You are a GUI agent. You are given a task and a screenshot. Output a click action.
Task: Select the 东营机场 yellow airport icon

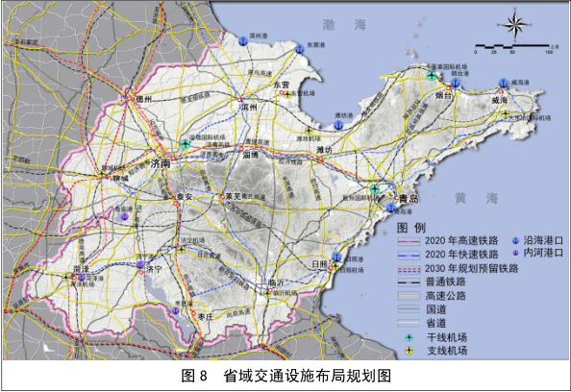click(x=287, y=94)
